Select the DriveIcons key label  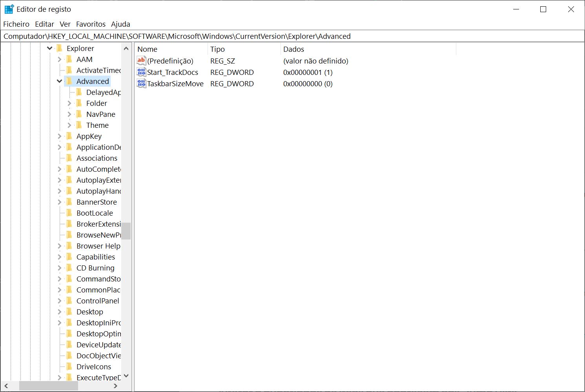94,367
